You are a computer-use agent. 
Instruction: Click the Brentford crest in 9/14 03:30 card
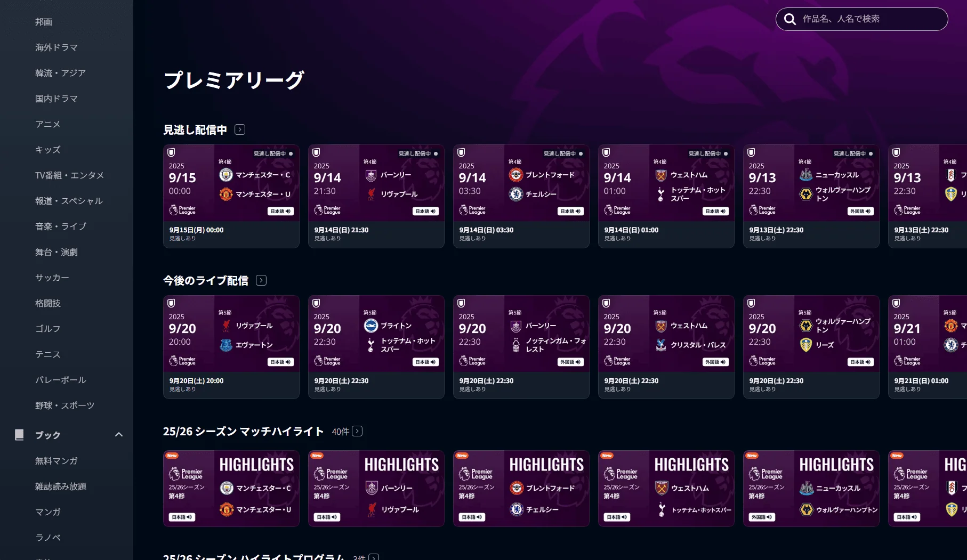(x=516, y=175)
